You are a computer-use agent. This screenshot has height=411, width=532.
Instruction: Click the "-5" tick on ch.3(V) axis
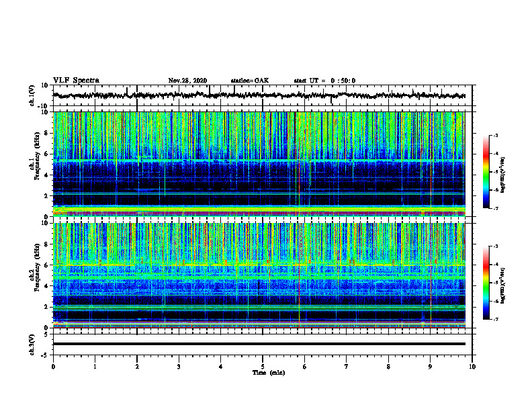(x=46, y=355)
